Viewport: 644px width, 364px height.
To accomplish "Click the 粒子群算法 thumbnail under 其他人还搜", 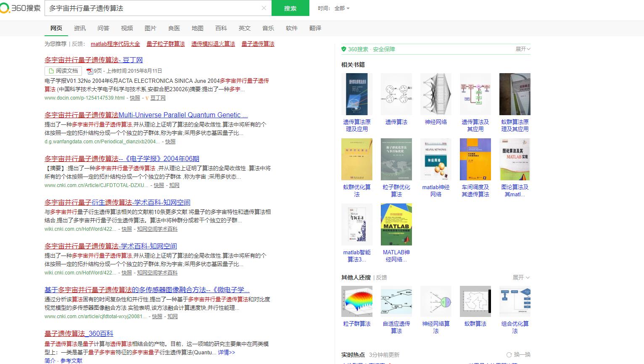I will [356, 301].
